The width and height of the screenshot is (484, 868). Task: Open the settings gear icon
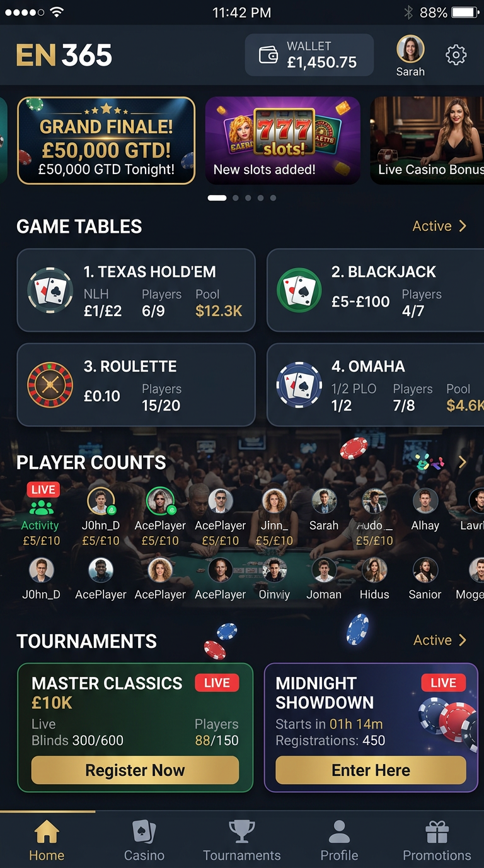pyautogui.click(x=456, y=56)
